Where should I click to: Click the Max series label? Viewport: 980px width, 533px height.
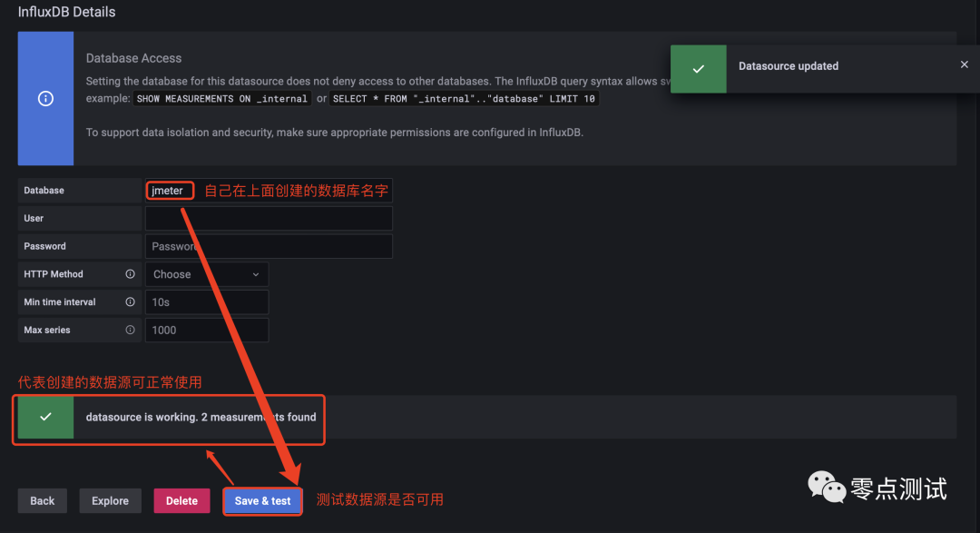coord(47,330)
